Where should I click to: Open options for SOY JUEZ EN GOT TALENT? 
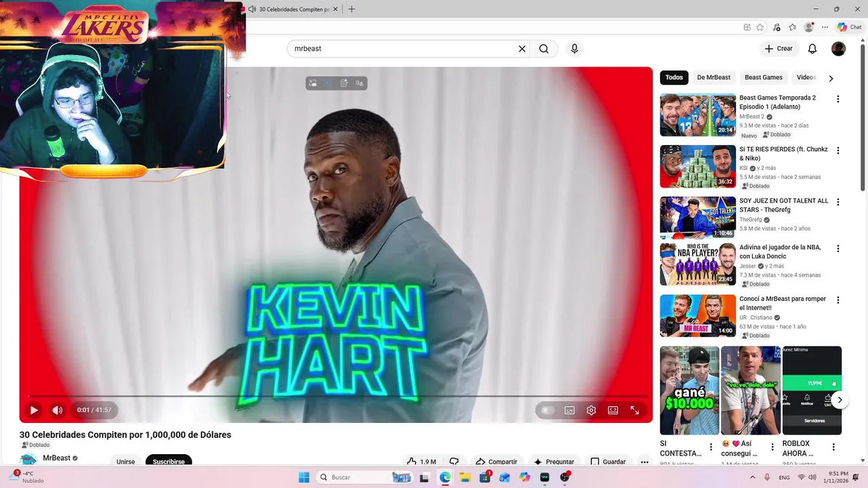pos(837,202)
